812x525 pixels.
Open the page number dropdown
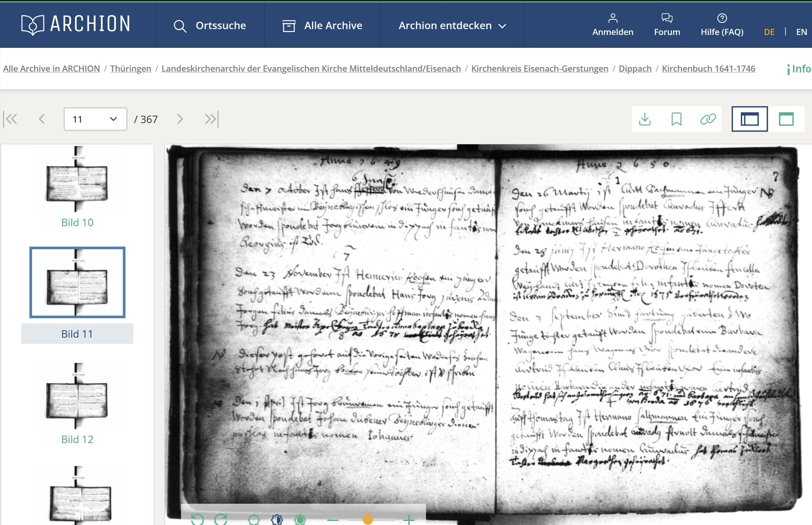tap(95, 119)
